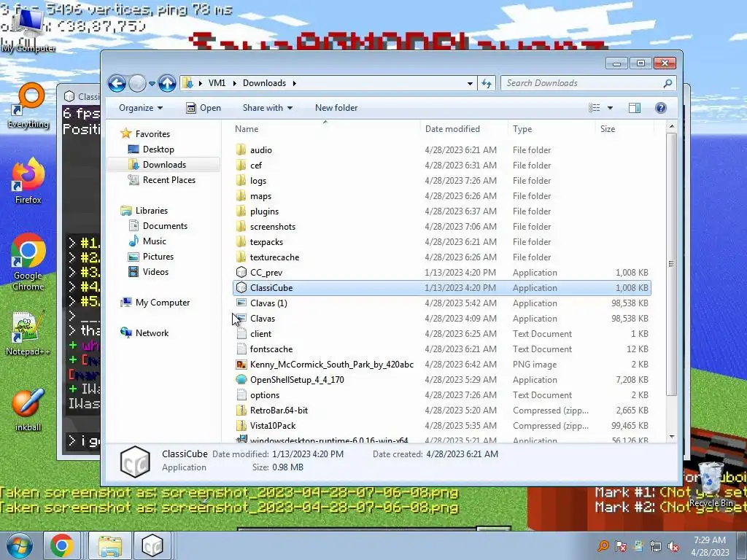
Task: Open Explorer Help icon
Action: [661, 108]
